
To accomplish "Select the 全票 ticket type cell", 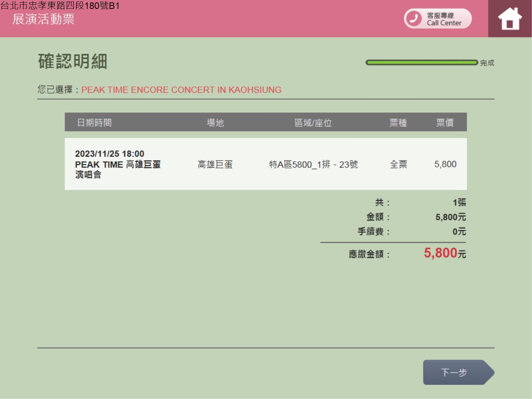I will [x=398, y=164].
